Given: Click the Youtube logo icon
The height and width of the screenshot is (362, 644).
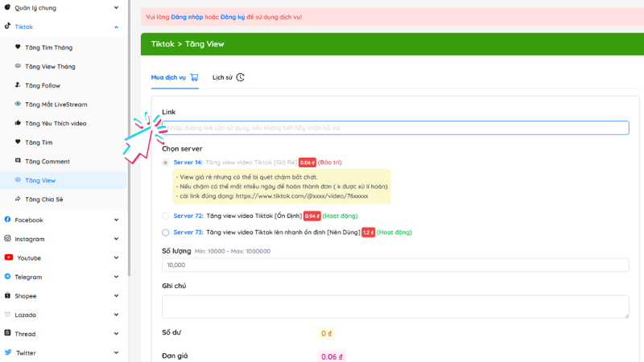Looking at the screenshot, I should (x=9, y=257).
